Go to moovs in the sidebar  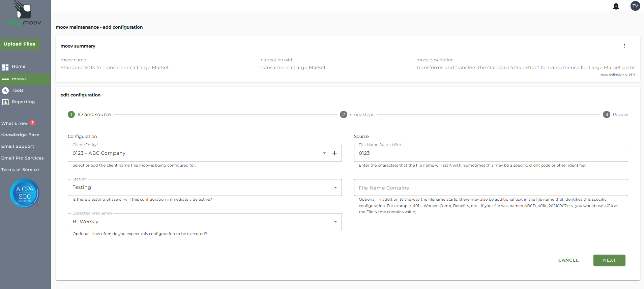(x=19, y=79)
